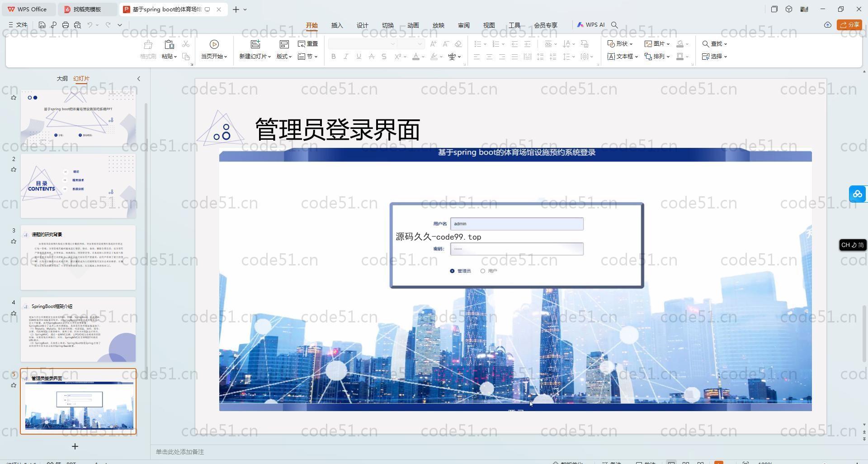Open the Insert (插入) ribbon tab
This screenshot has height=464, width=868.
point(337,25)
